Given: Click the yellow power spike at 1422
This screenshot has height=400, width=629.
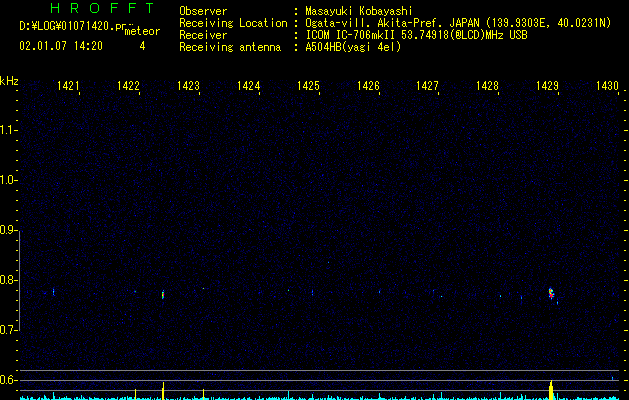Looking at the screenshot, I should [x=135, y=394].
